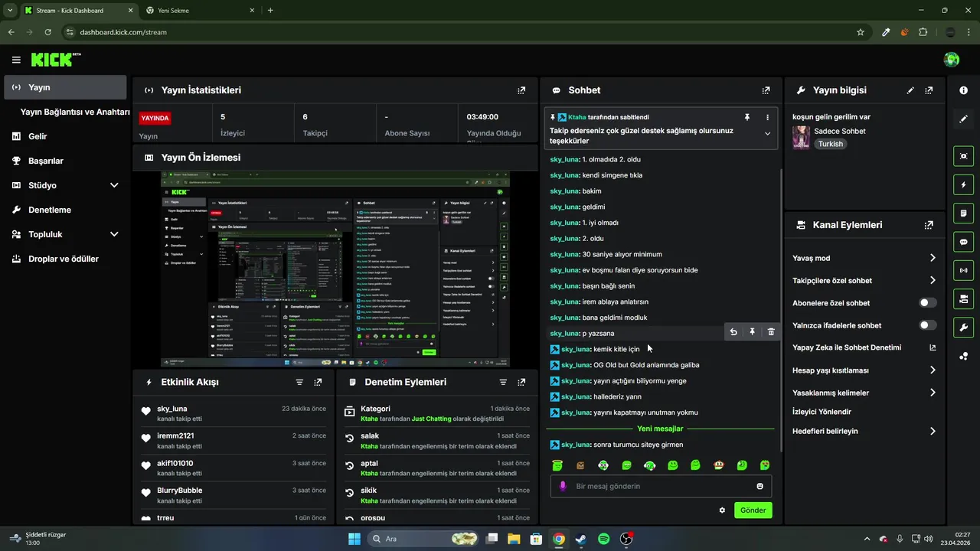Screen dimensions: 980x551
Task: Open Yayın Bağlantısı ve Anahtarı page
Action: [75, 112]
